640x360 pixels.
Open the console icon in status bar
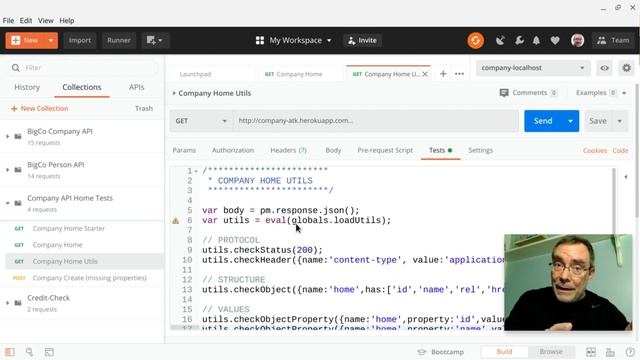[x=49, y=352]
